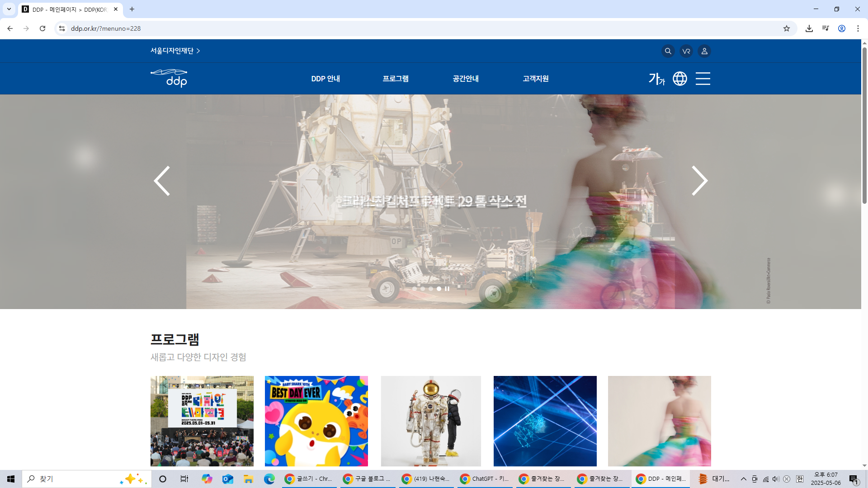Screen dimensions: 868x488
Task: Click the VR tour icon
Action: coord(686,51)
